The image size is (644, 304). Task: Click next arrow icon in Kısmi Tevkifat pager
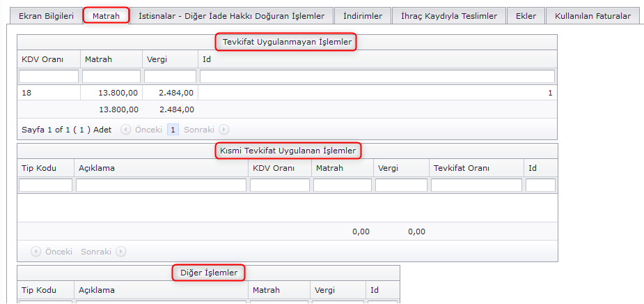click(x=121, y=252)
